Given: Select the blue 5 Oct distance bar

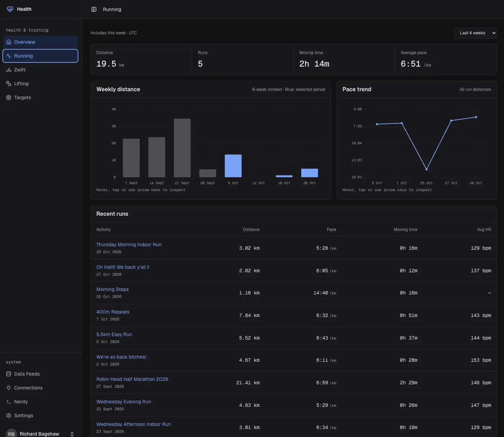Looking at the screenshot, I should 233,166.
